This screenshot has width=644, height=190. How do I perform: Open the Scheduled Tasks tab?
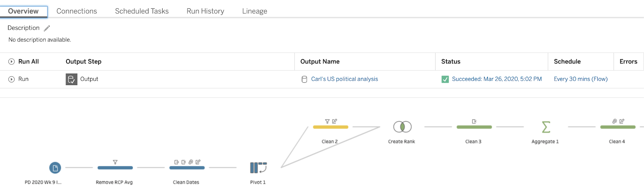142,11
